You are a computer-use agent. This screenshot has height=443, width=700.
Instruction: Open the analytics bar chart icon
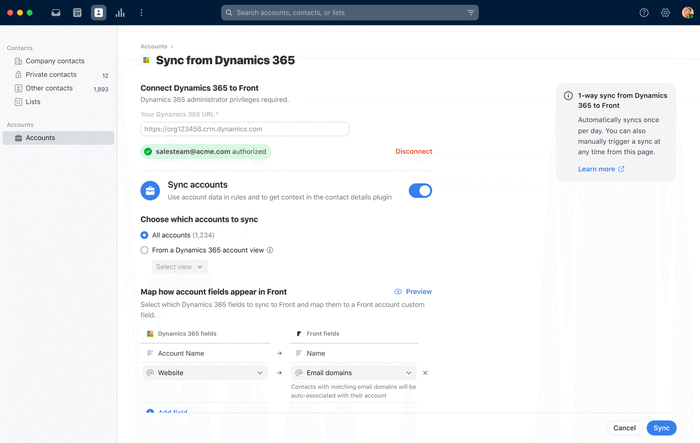pyautogui.click(x=120, y=13)
